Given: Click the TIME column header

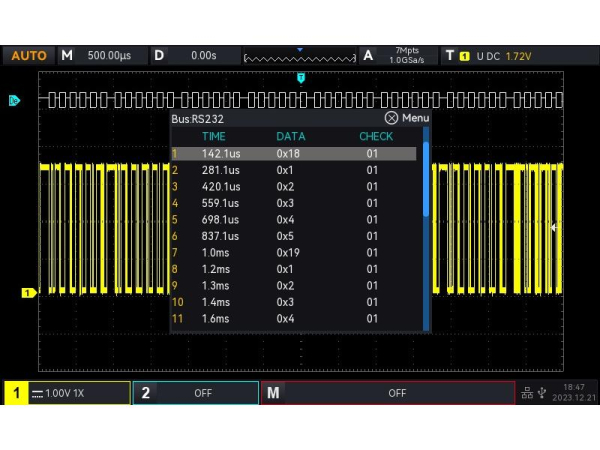Looking at the screenshot, I should click(214, 136).
